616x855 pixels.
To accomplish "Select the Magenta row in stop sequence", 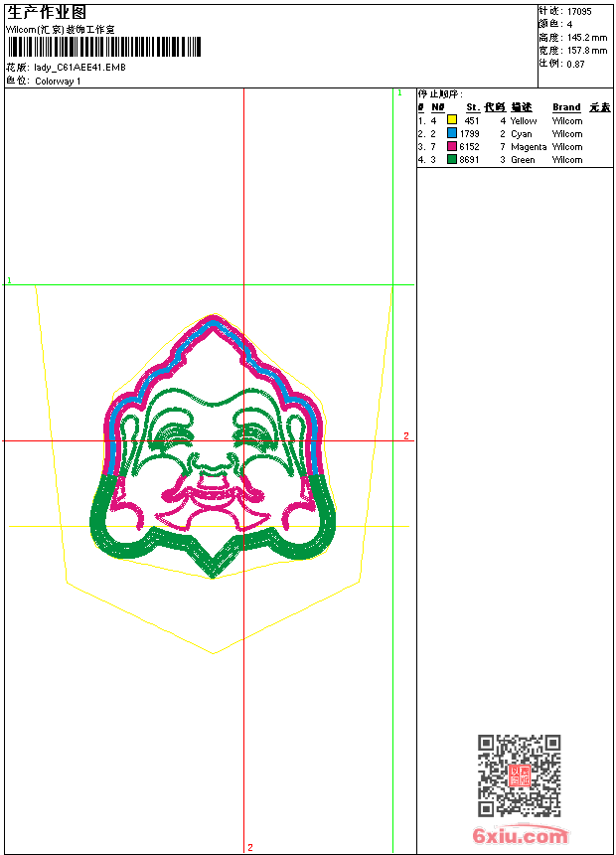I will 528,146.
